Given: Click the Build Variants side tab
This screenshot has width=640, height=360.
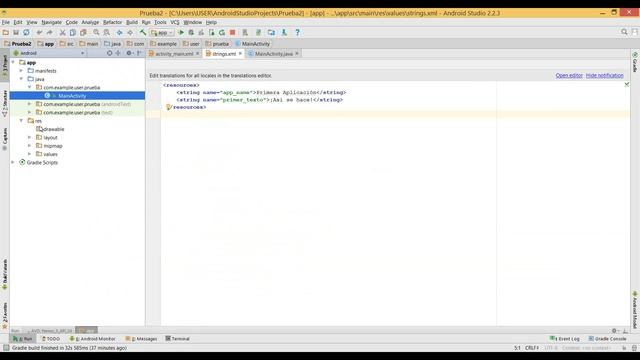Looking at the screenshot, I should pyautogui.click(x=5, y=274).
